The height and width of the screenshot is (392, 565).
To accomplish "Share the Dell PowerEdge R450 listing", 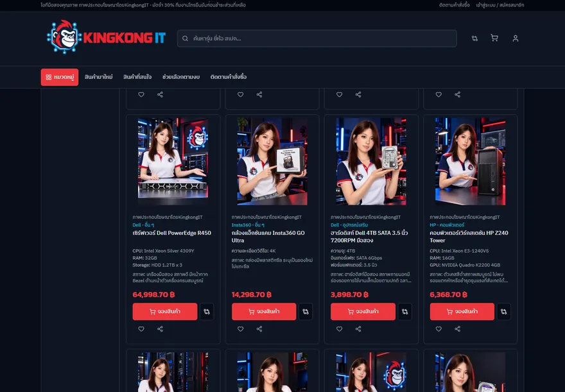I will [x=160, y=328].
